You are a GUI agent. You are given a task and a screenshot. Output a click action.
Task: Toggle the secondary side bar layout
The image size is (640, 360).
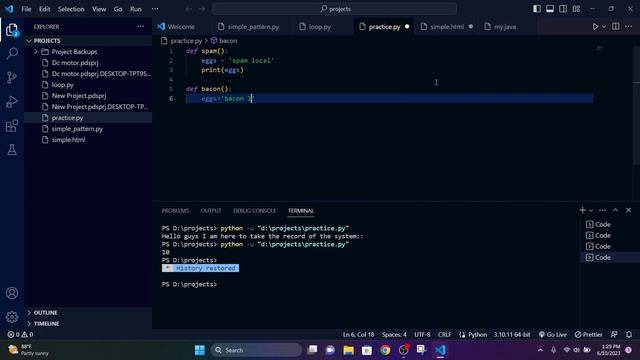pyautogui.click(x=563, y=9)
